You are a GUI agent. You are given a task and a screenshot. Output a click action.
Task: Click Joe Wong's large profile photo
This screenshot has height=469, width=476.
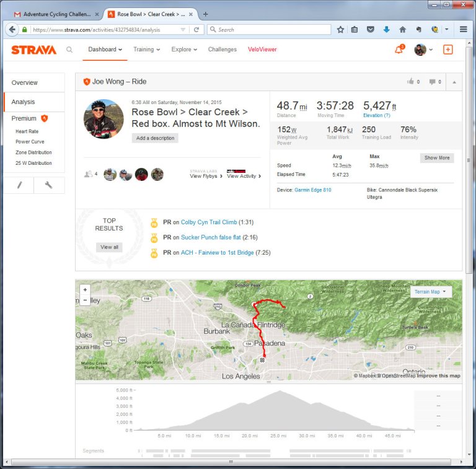coord(104,119)
